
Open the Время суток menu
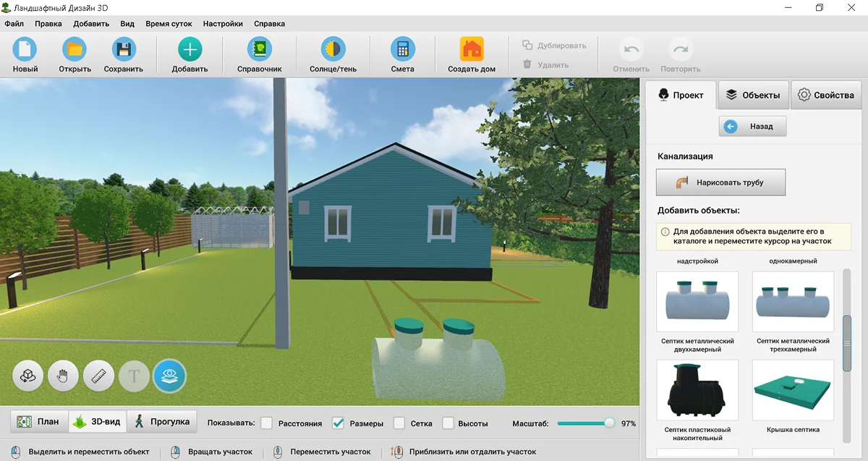coord(167,22)
